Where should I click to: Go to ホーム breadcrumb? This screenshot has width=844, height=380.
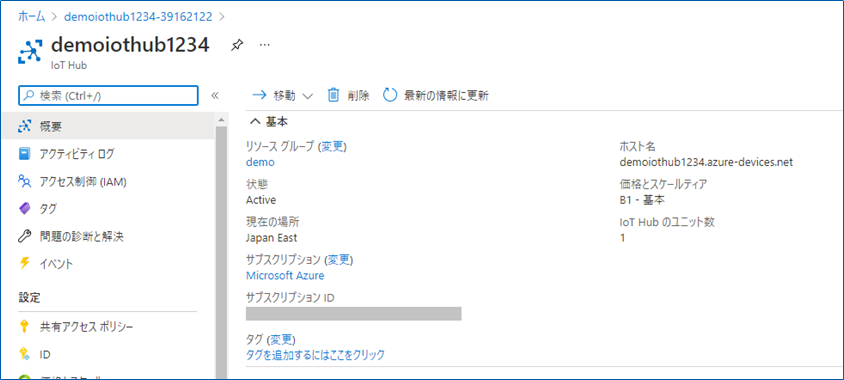point(32,16)
